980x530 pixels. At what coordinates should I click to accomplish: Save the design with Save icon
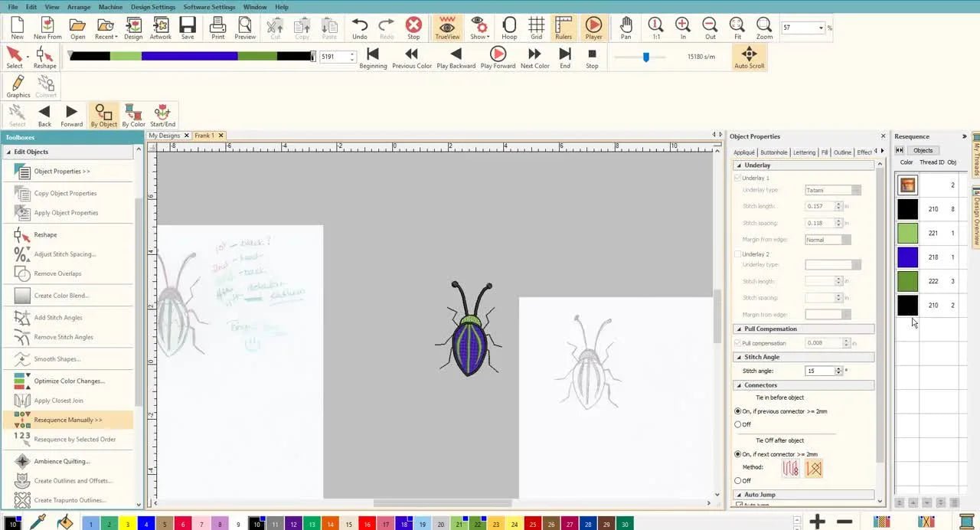188,28
